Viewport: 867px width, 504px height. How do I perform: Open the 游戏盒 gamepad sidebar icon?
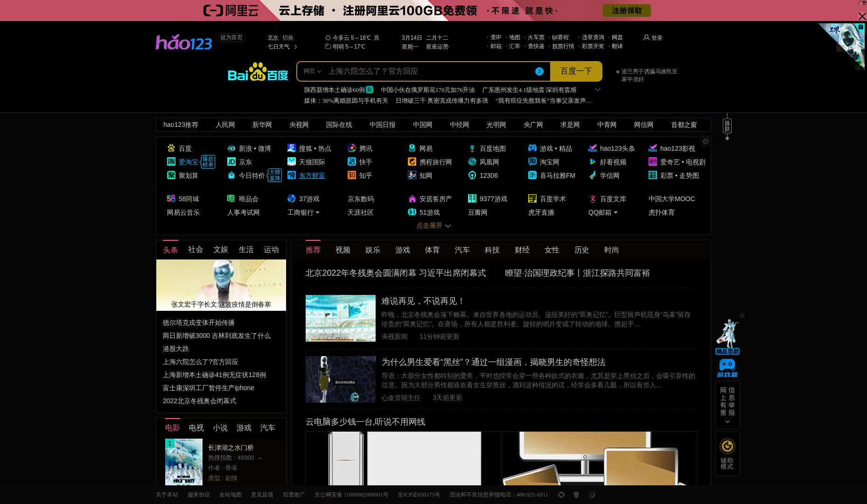click(727, 368)
